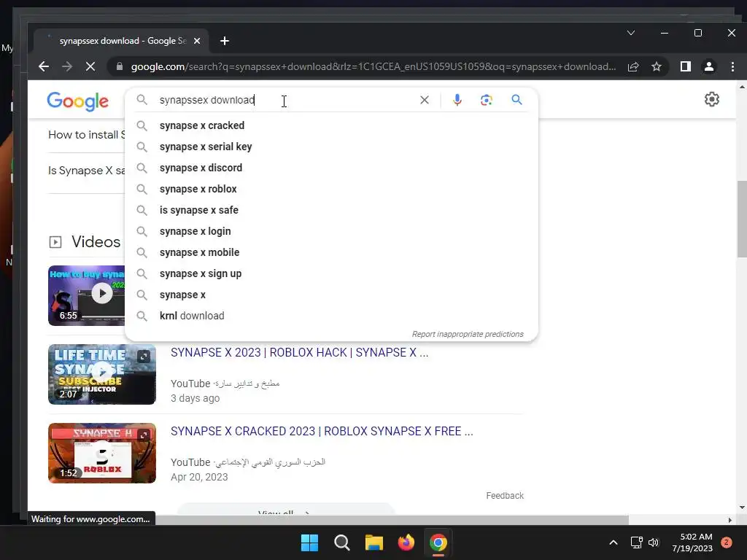The image size is (747, 560).
Task: Bookmark this page with the star
Action: 657,66
